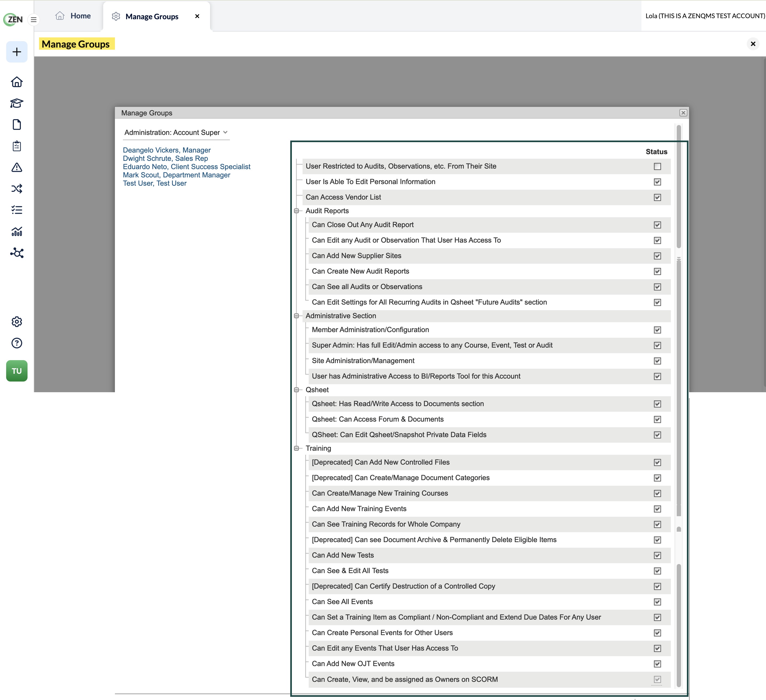This screenshot has width=766, height=700.
Task: Open the clipboard icon in sidebar
Action: click(x=17, y=146)
